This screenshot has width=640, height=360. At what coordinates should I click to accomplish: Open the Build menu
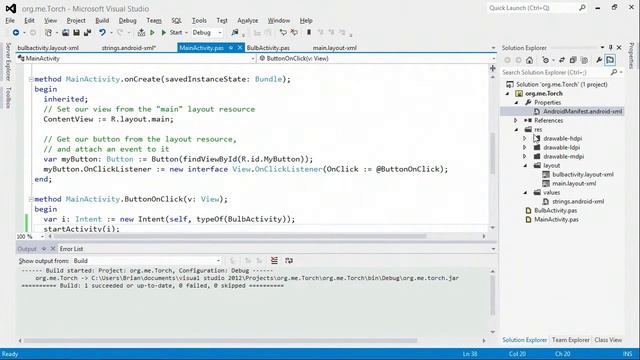(x=102, y=20)
